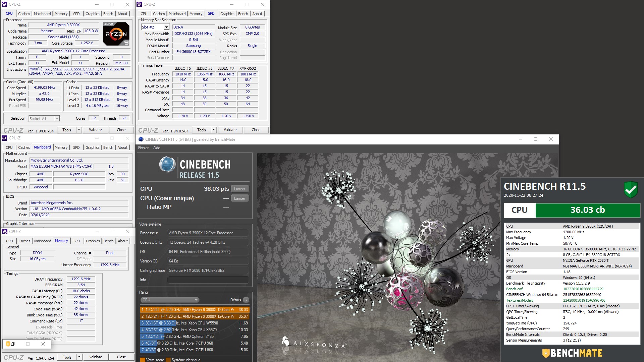Click Core Speed value 4199.02 MHz
Image resolution: width=644 pixels, height=362 pixels.
coord(44,87)
